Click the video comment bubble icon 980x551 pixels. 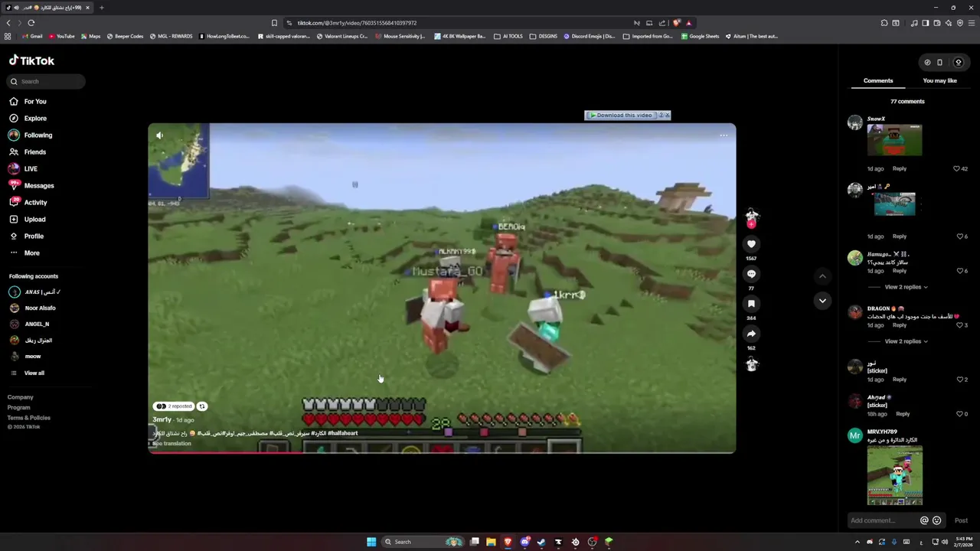point(751,274)
